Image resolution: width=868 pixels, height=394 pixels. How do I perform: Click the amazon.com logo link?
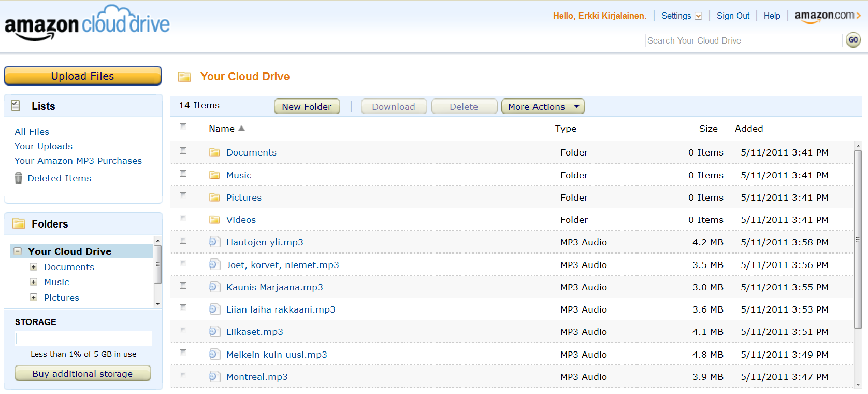click(x=827, y=16)
